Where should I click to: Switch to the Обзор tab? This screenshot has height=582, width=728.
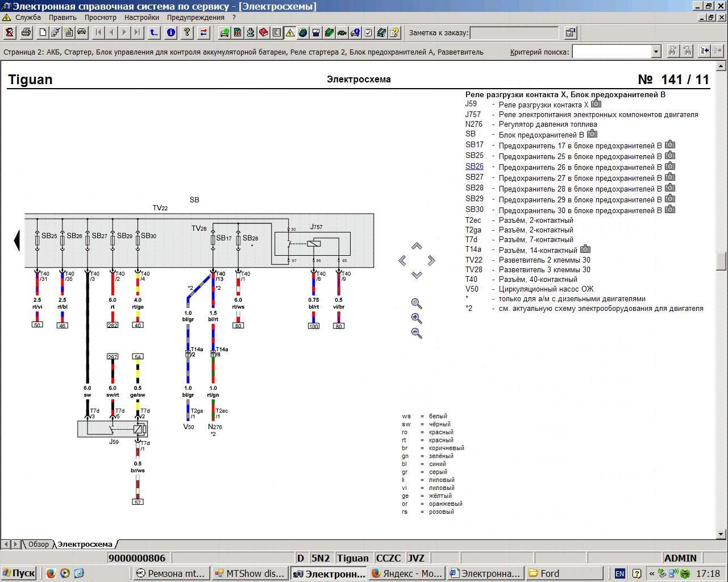point(39,544)
